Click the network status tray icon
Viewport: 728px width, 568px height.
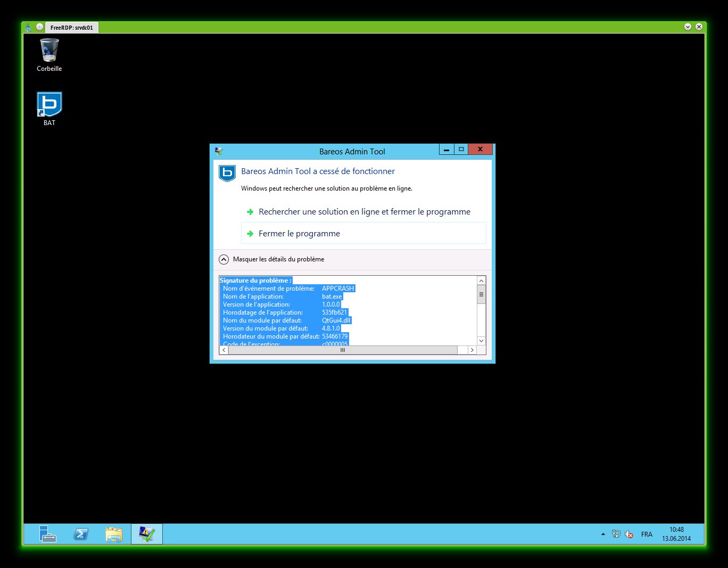[616, 534]
